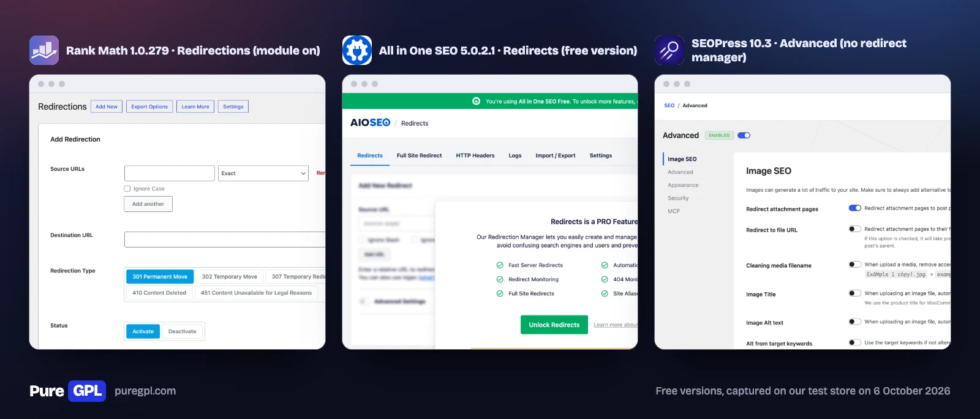The width and height of the screenshot is (980, 419).
Task: Click the checkmark icon beside Redirect Monitoring
Action: (500, 279)
